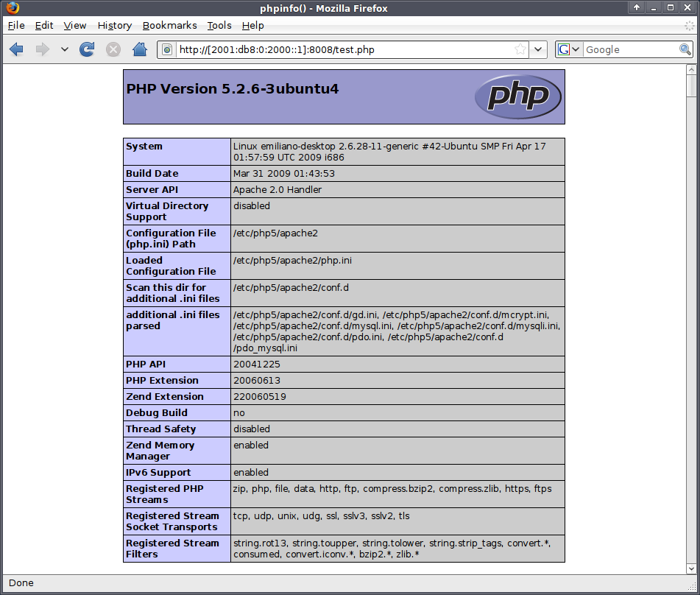Screen dimensions: 700x595
Task: Click the window resize grip in status bar
Action: 692,586
